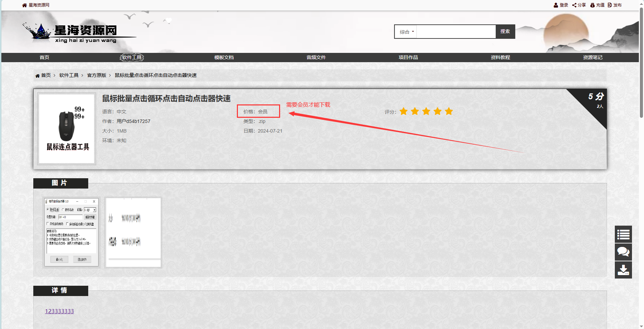Open the 音频文件 navigation tab
The width and height of the screenshot is (644, 329).
point(316,57)
